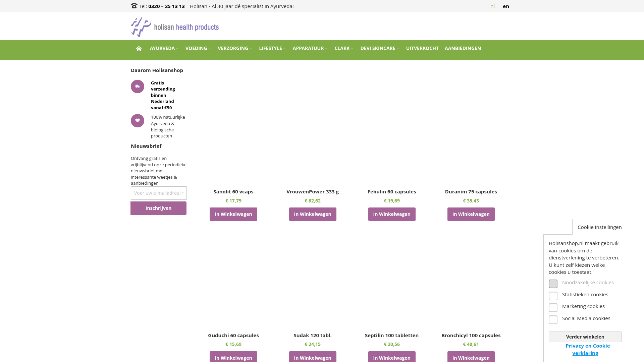Add Duranim 75 capsules to cart
The height and width of the screenshot is (362, 644).
tap(471, 214)
